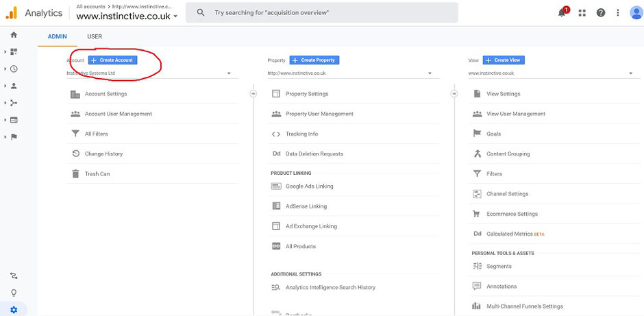Click the Change History clock icon
The height and width of the screenshot is (316, 644).
(x=75, y=154)
